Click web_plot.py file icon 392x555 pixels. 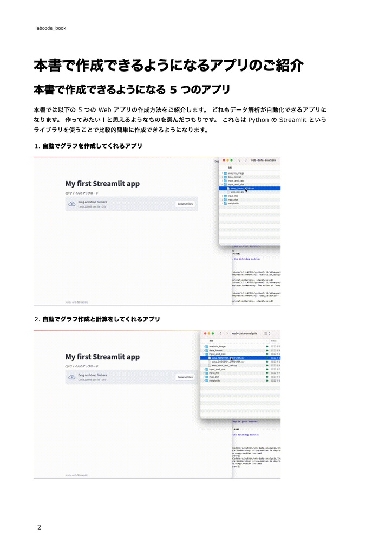pos(228,192)
